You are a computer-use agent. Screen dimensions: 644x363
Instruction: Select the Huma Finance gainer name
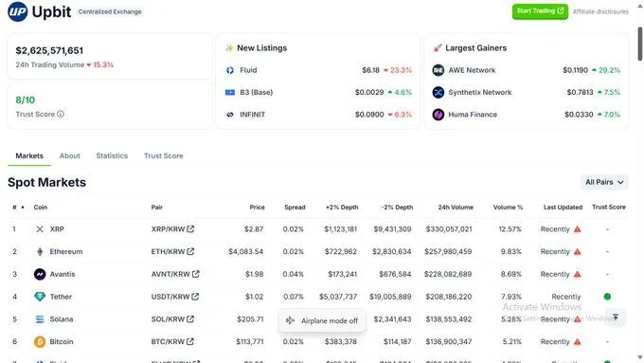473,115
